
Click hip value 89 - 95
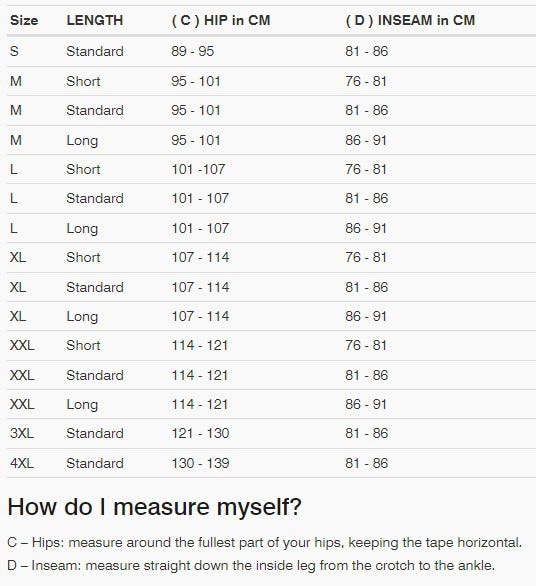(192, 51)
